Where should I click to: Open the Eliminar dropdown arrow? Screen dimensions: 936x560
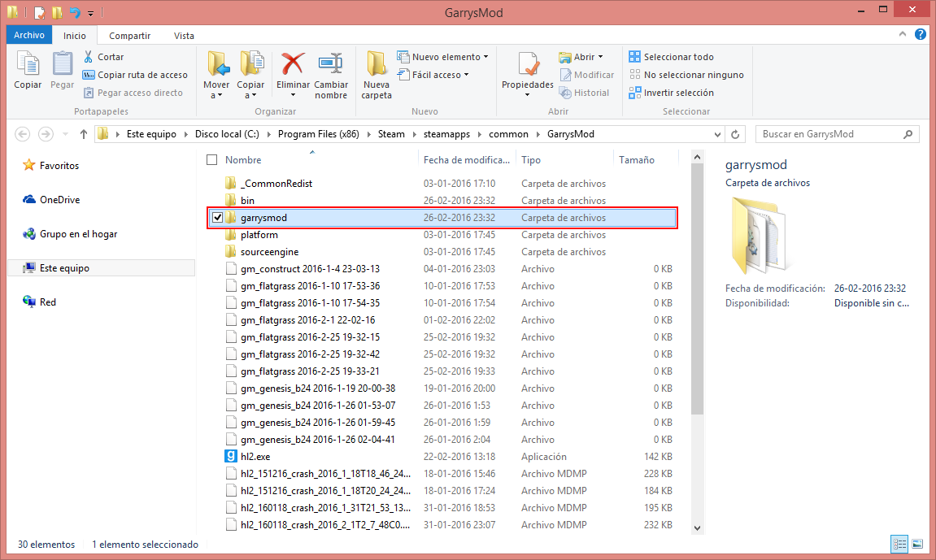click(293, 95)
